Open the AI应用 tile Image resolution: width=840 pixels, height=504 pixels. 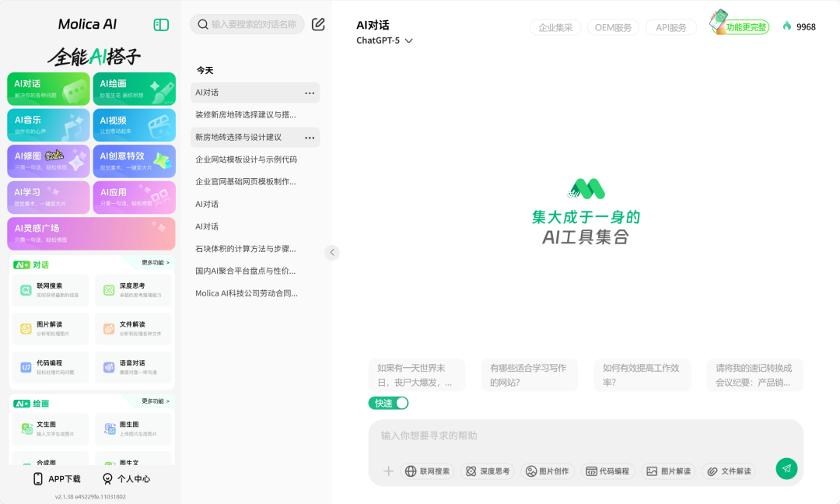134,197
